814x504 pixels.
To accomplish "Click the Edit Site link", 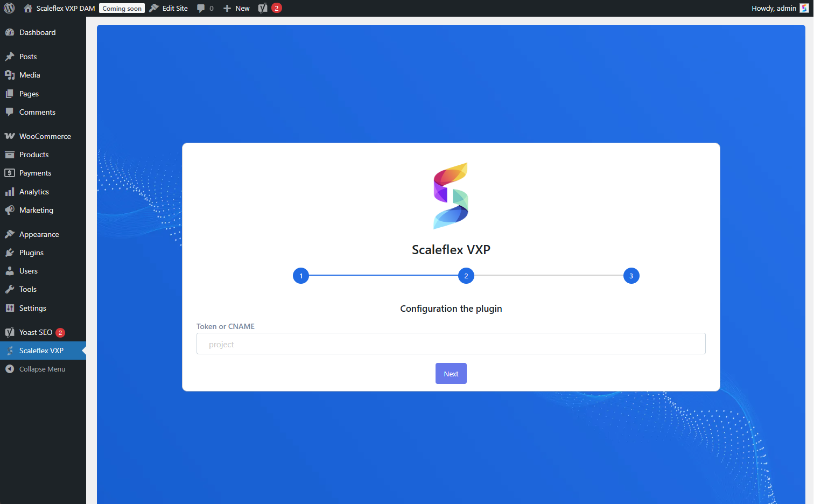I will (175, 8).
